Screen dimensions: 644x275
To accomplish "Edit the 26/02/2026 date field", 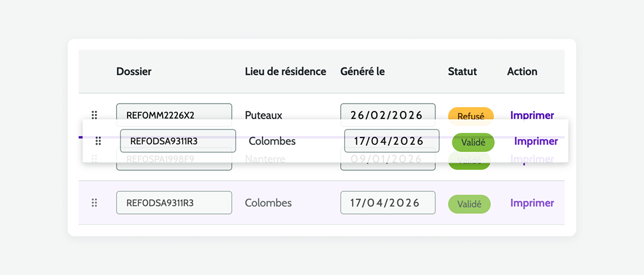I will (x=388, y=114).
